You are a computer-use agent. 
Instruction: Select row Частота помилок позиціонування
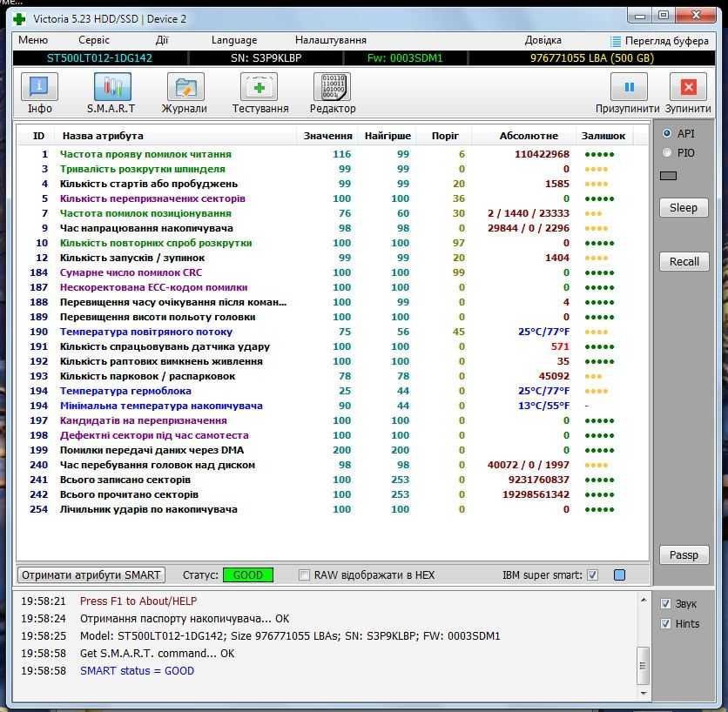pyautogui.click(x=332, y=213)
